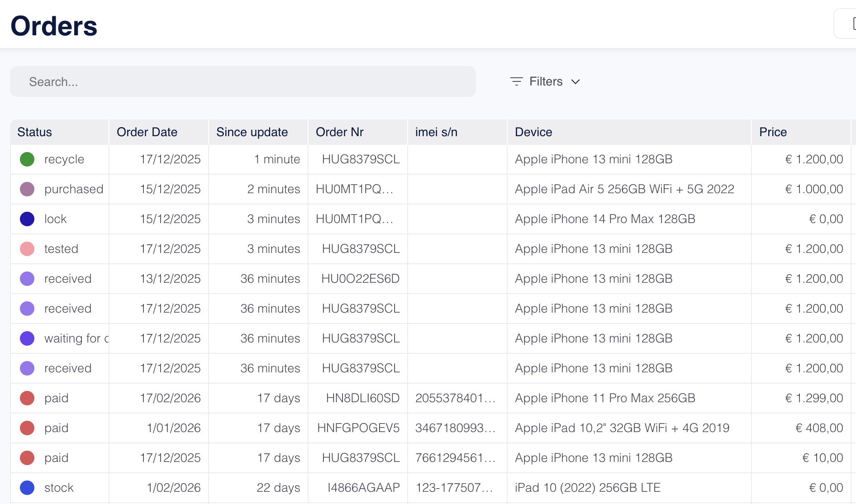The width and height of the screenshot is (856, 504).
Task: Click imei value 3467180993…
Action: click(x=456, y=428)
